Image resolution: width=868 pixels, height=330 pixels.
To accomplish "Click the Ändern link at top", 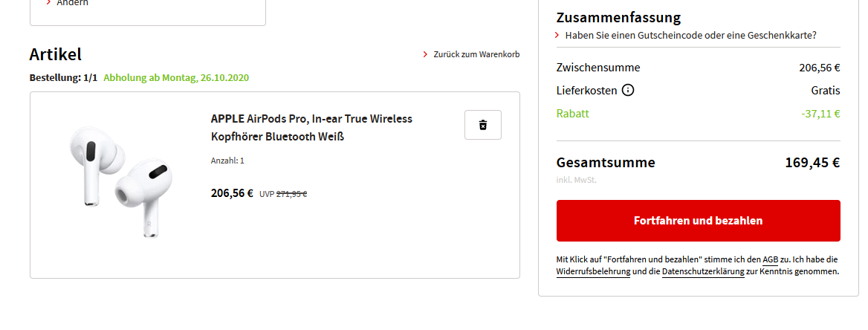I will (x=72, y=3).
